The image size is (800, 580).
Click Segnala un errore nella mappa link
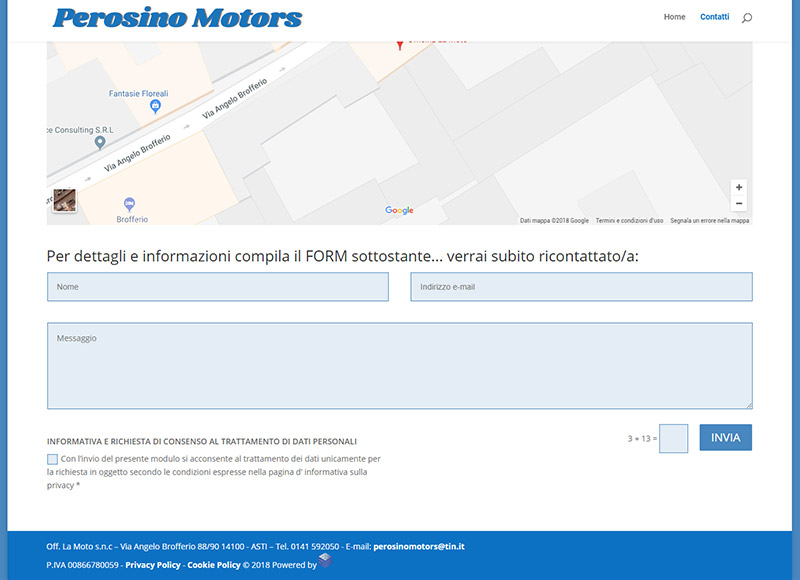[709, 220]
